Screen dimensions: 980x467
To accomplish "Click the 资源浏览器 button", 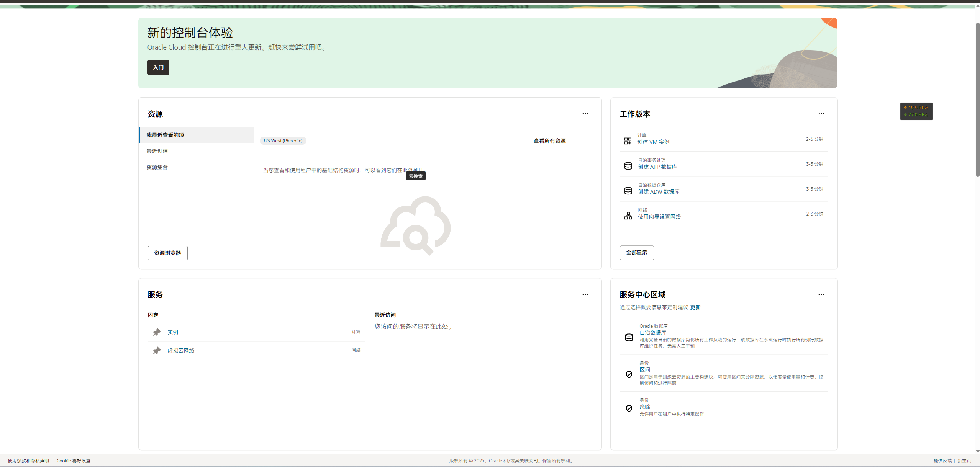I will [x=168, y=253].
